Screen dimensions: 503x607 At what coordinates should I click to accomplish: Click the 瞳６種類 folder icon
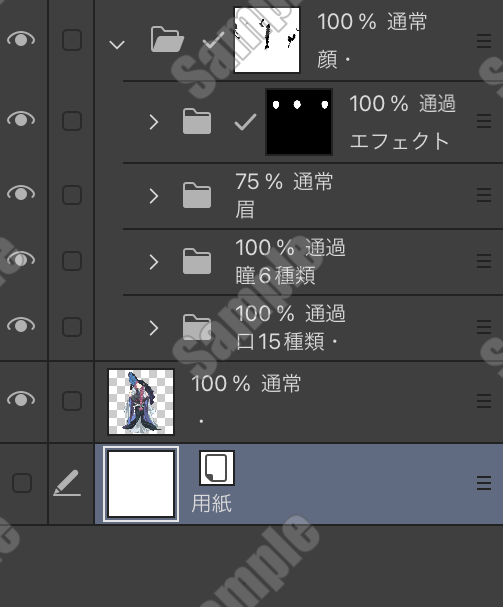pos(197,261)
